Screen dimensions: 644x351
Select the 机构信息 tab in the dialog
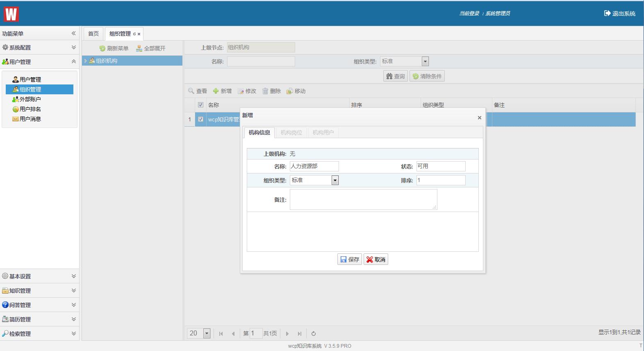pyautogui.click(x=259, y=132)
